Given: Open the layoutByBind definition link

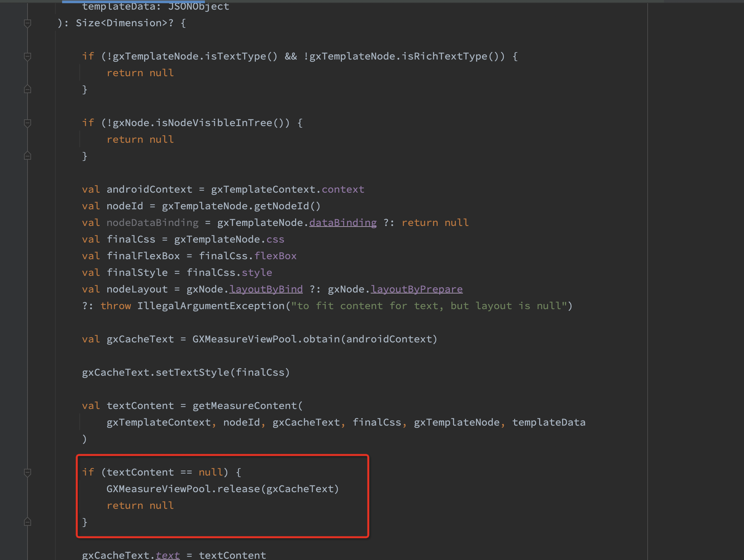Looking at the screenshot, I should (266, 289).
